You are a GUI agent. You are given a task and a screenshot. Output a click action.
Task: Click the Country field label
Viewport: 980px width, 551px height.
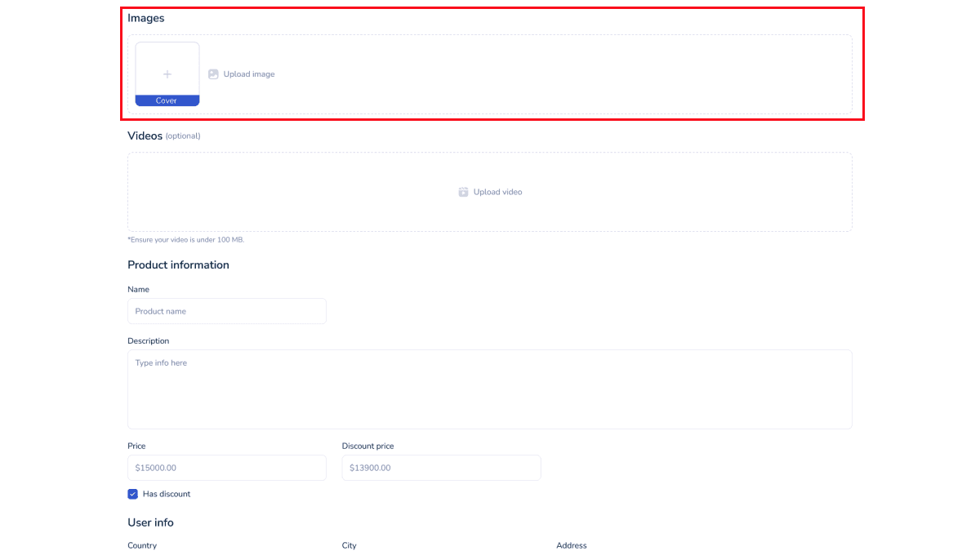(x=142, y=545)
